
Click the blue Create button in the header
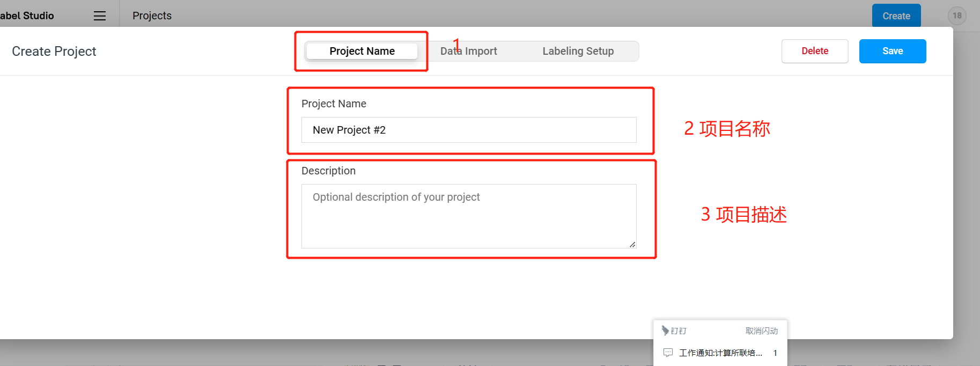click(x=896, y=16)
